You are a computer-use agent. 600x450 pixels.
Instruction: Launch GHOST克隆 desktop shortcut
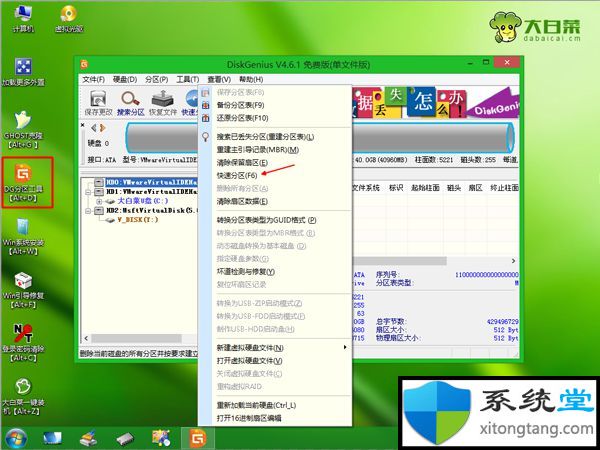coord(23,130)
